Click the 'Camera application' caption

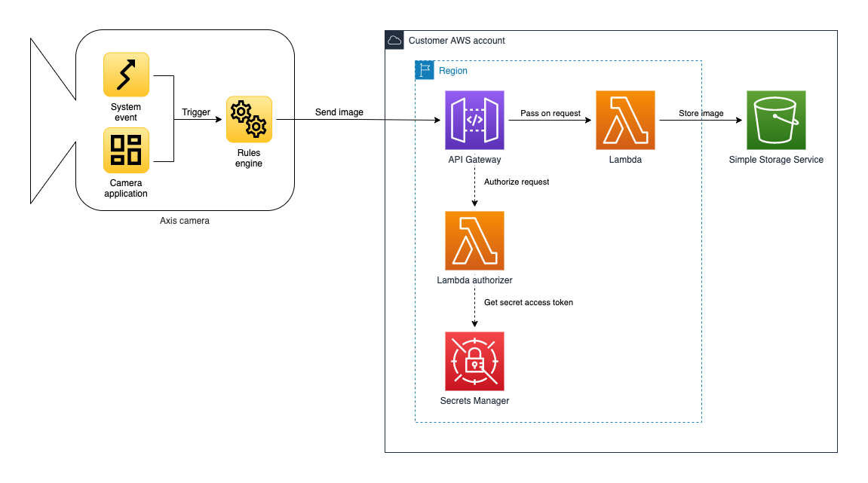126,188
